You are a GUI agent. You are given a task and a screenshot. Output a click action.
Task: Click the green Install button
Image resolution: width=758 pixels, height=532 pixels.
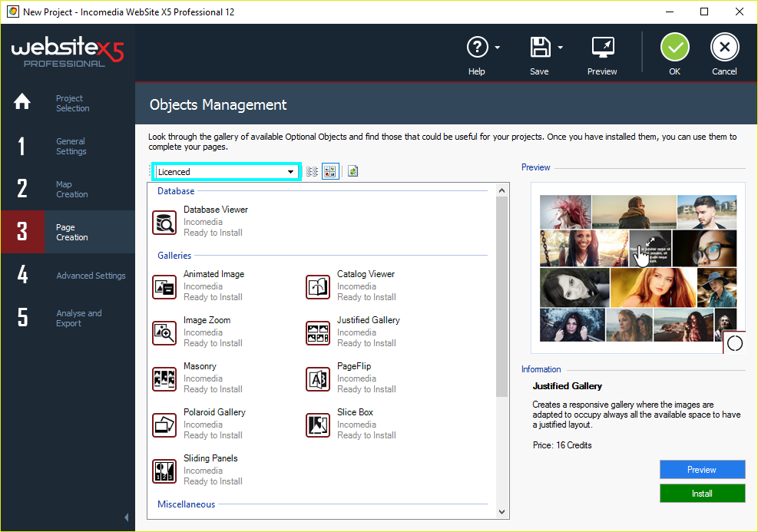[702, 494]
